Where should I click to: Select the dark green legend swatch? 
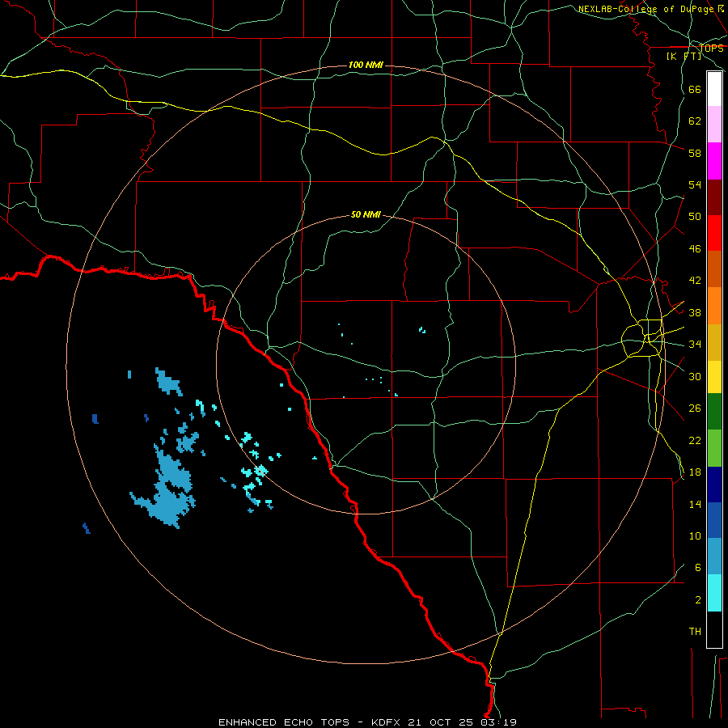click(x=714, y=412)
